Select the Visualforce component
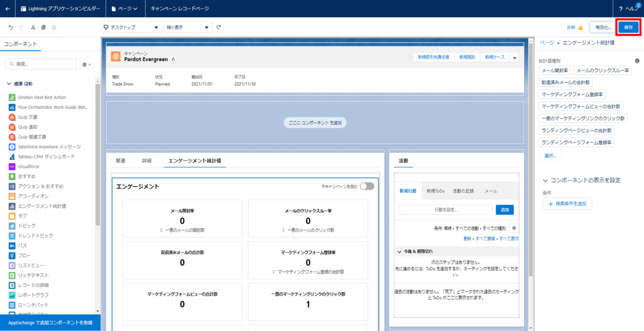644x331 pixels. click(x=24, y=167)
